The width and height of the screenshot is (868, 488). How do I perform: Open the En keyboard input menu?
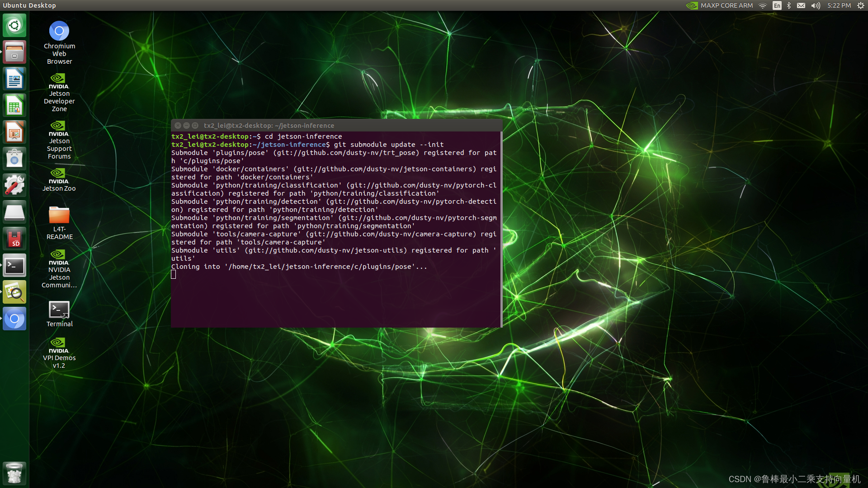[x=777, y=5]
